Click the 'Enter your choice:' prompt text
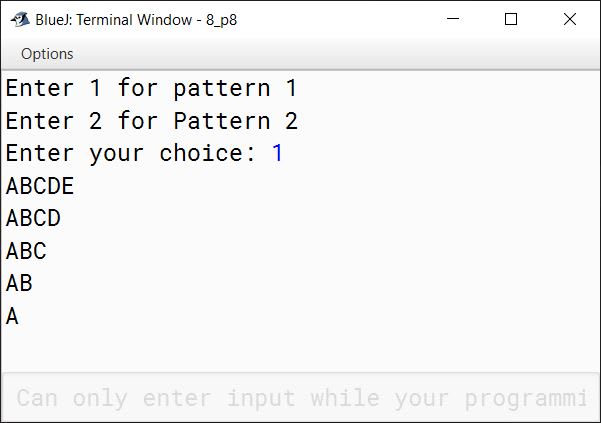 coord(130,153)
